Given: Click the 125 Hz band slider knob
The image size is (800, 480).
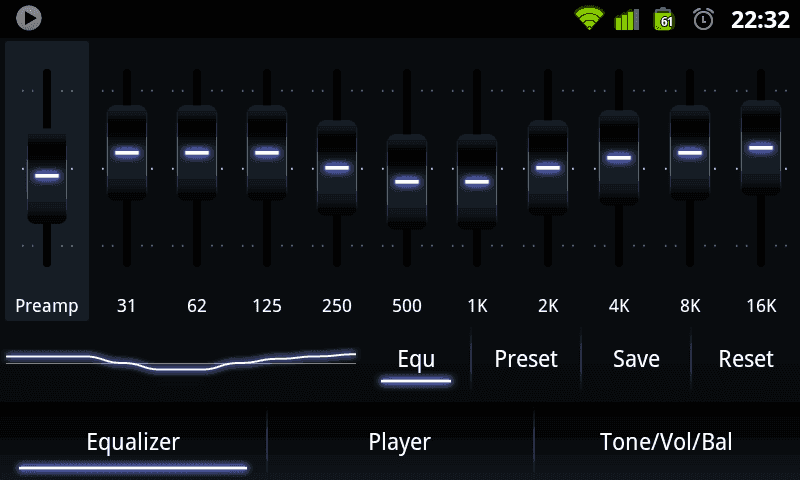Looking at the screenshot, I should click(267, 153).
